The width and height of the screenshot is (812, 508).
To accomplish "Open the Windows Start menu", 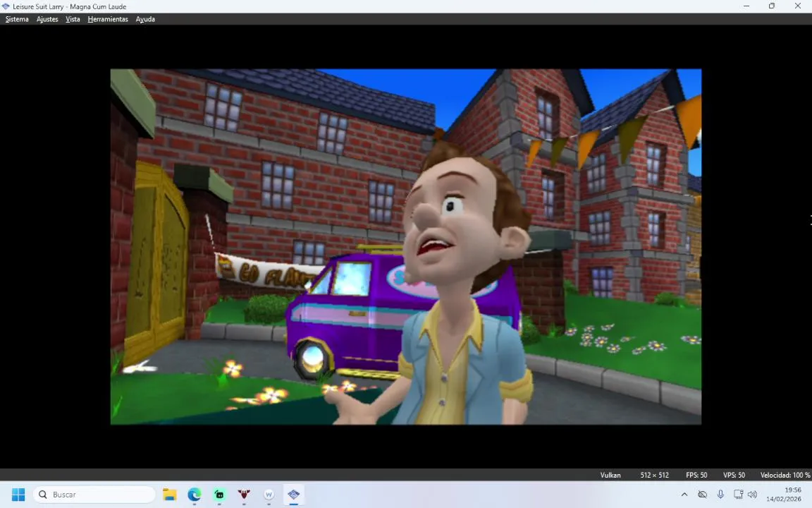I will [18, 495].
